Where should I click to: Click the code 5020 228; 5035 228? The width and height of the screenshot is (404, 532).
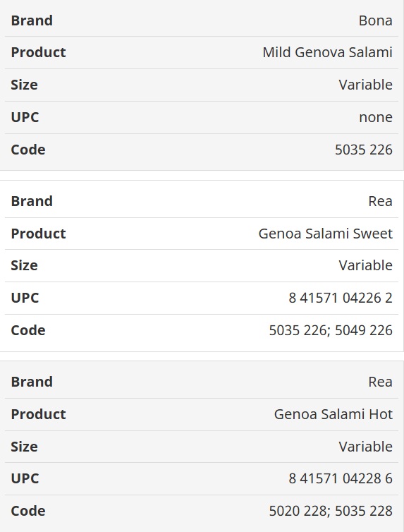[331, 511]
